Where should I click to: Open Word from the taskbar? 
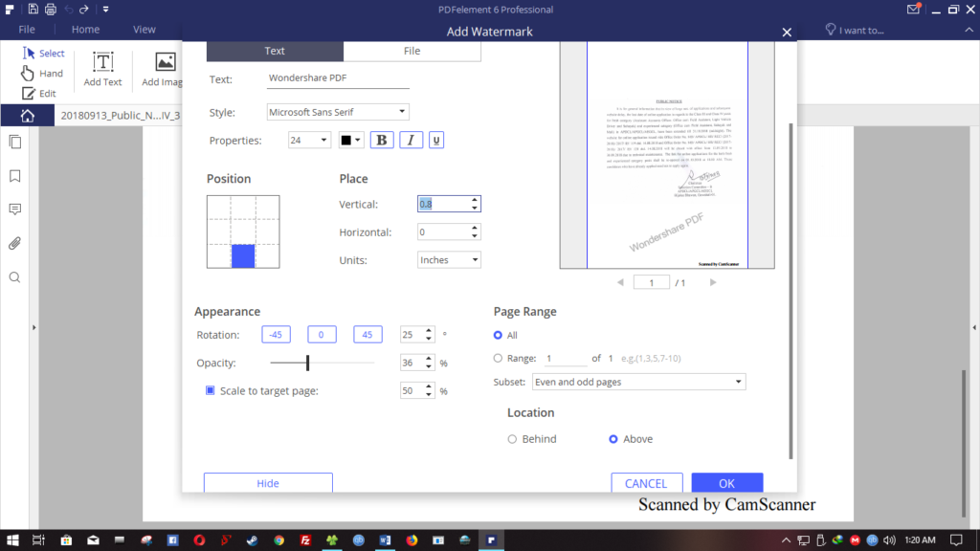point(385,540)
